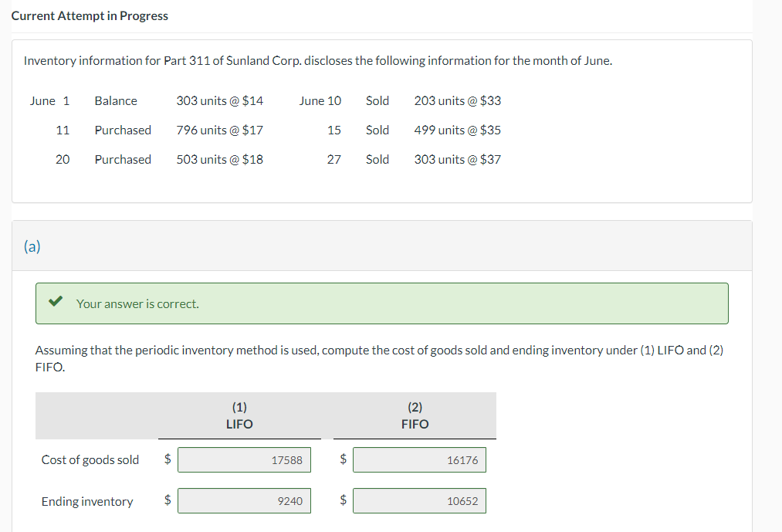Viewport: 782px width, 532px height.
Task: Click "499 units @ $35" sale entry
Action: (457, 130)
